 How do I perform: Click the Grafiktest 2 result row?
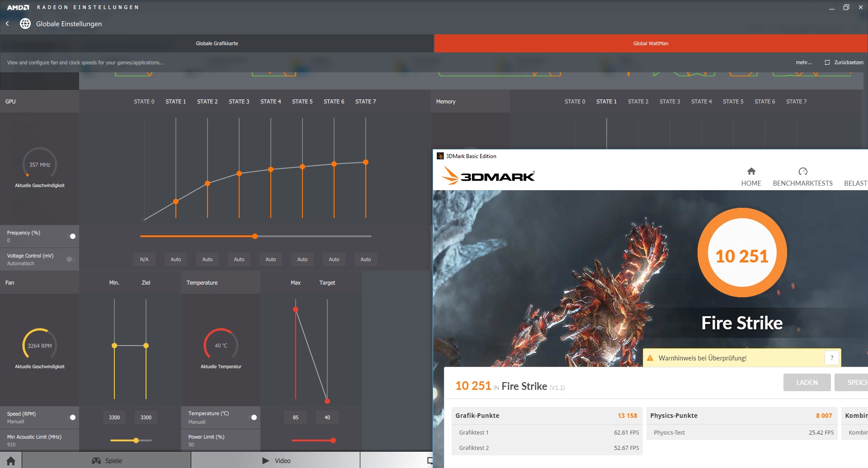(547, 448)
